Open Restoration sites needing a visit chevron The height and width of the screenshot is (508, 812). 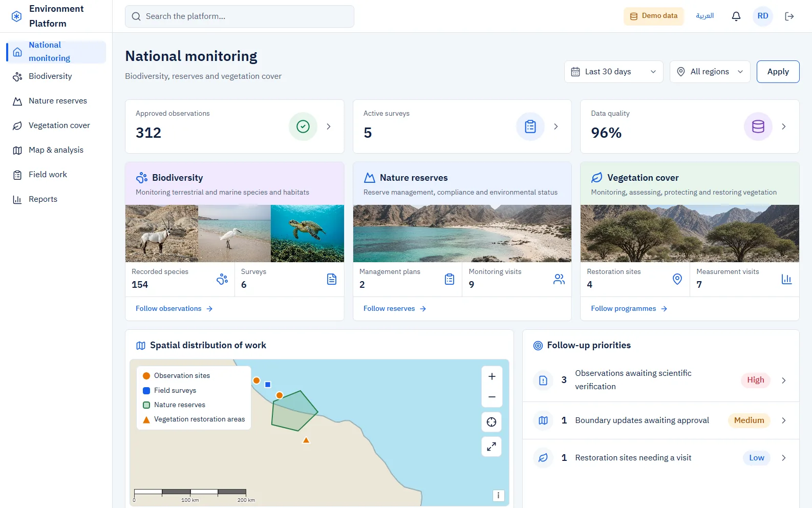tap(784, 458)
